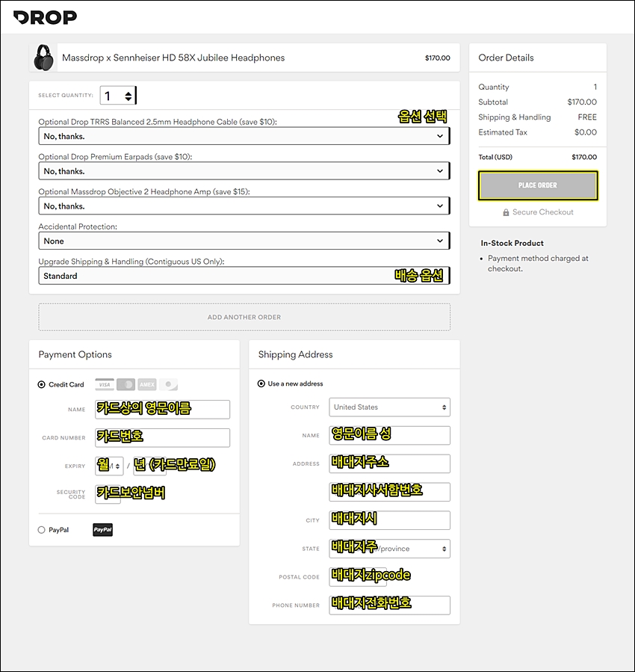Click the product title Massdrop x Sennheiser HD 58X
The image size is (635, 672).
tap(173, 58)
